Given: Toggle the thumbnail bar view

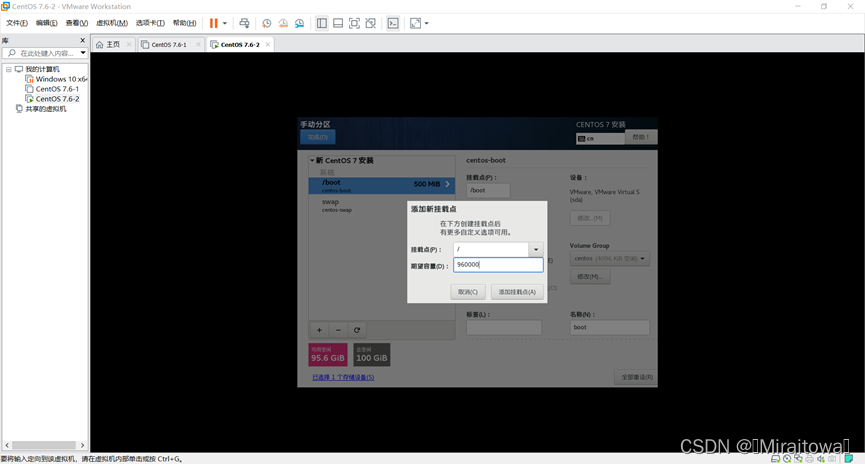Looking at the screenshot, I should (x=338, y=23).
